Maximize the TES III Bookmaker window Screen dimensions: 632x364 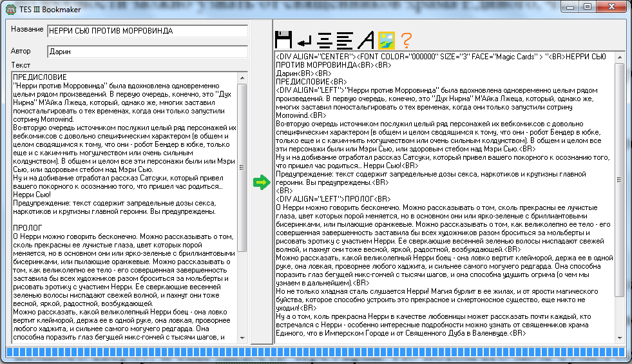588,7
